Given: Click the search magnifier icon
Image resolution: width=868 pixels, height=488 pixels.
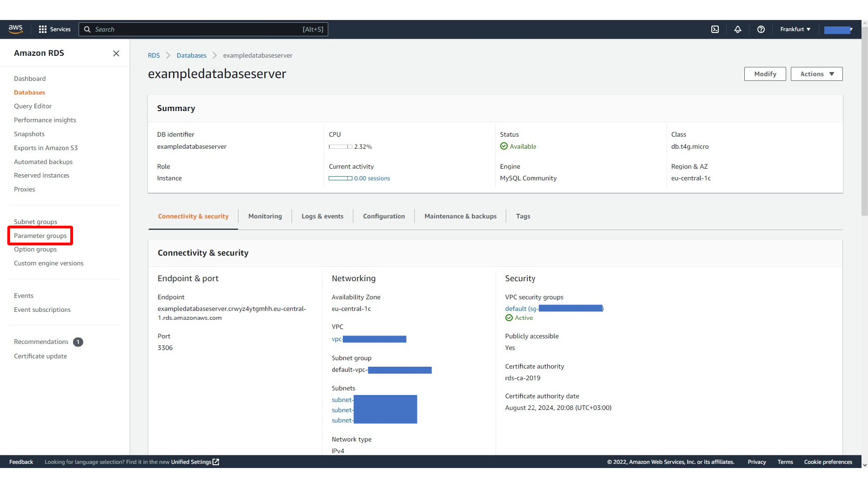Looking at the screenshot, I should [87, 29].
